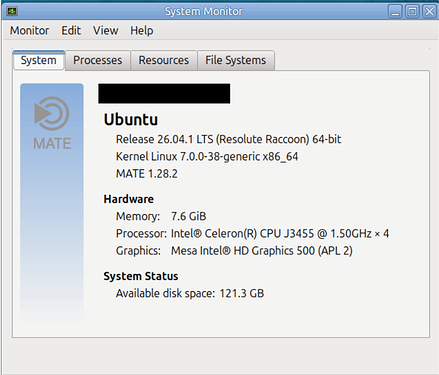Click the MATE logo icon
The width and height of the screenshot is (439, 375).
[x=52, y=123]
